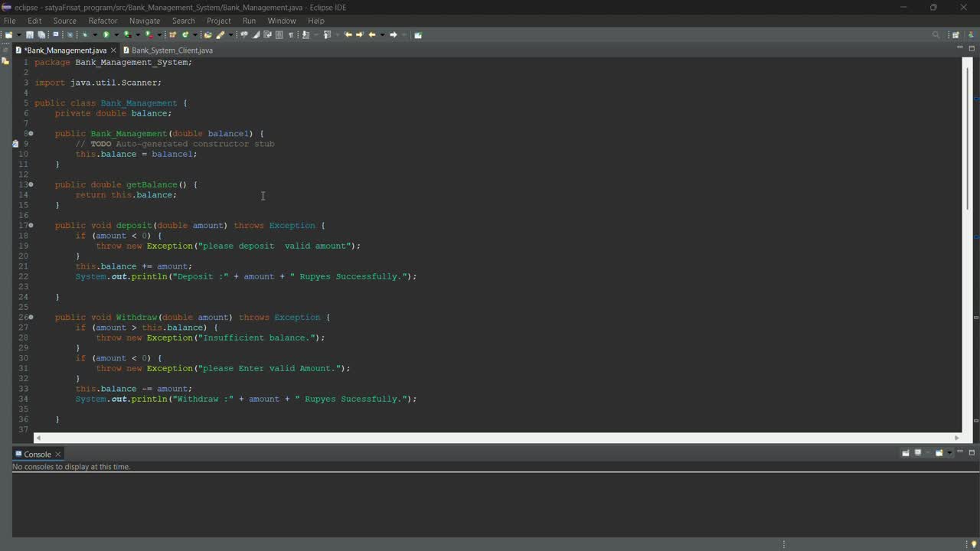Close the Console view tab

[x=57, y=455]
